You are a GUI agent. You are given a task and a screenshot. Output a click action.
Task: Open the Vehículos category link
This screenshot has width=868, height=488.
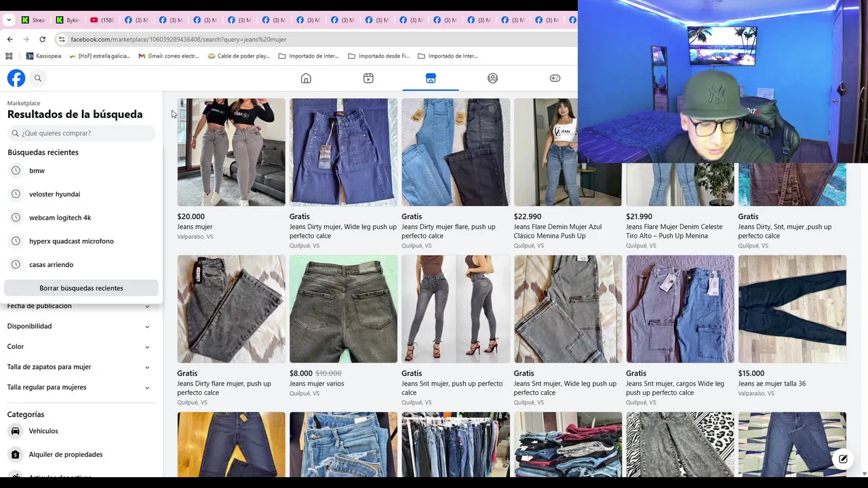pyautogui.click(x=43, y=431)
